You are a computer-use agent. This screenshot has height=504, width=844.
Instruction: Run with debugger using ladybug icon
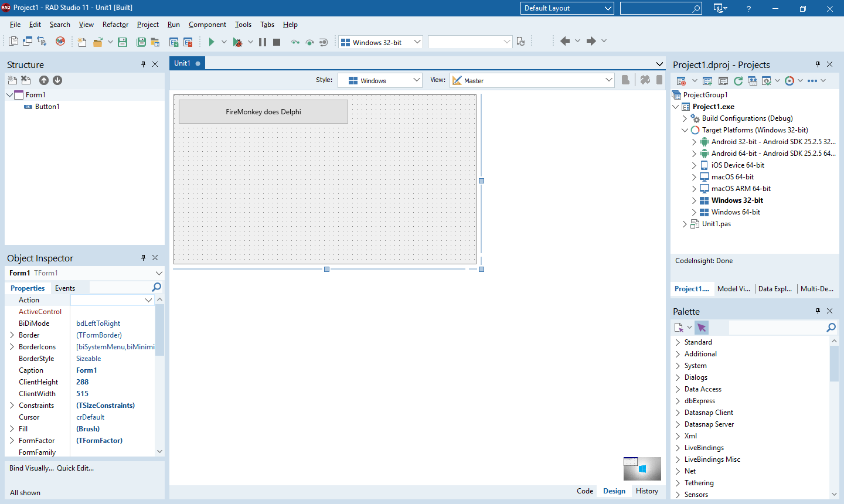click(x=237, y=42)
